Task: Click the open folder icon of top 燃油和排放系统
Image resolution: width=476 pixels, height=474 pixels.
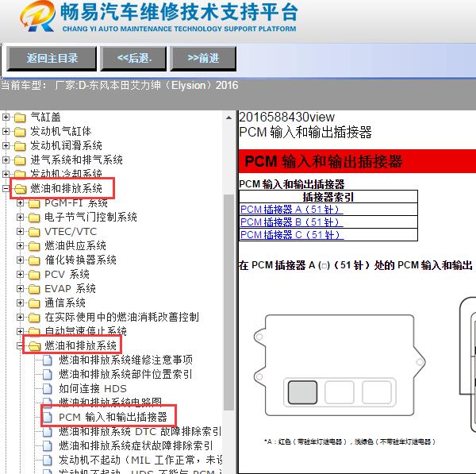Action: pos(21,189)
